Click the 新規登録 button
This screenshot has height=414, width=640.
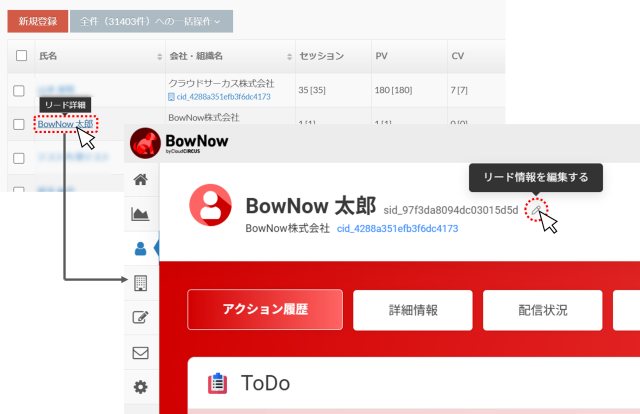coord(38,21)
